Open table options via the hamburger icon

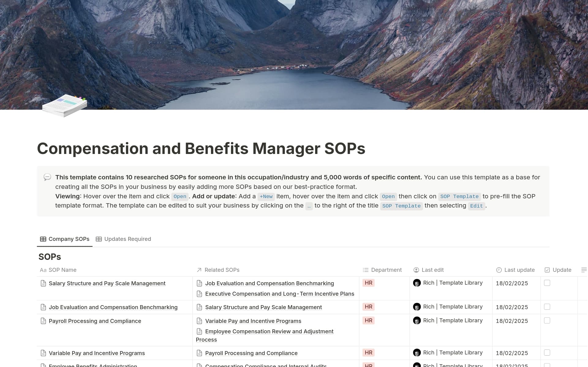coord(584,270)
